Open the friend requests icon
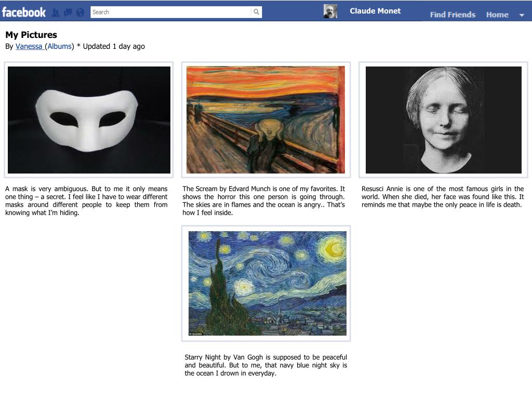 [x=56, y=13]
